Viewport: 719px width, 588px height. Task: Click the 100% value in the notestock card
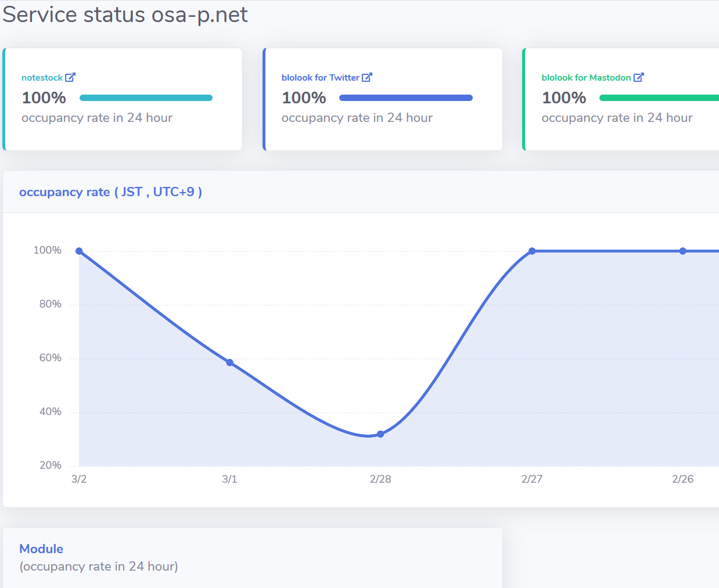[x=44, y=98]
